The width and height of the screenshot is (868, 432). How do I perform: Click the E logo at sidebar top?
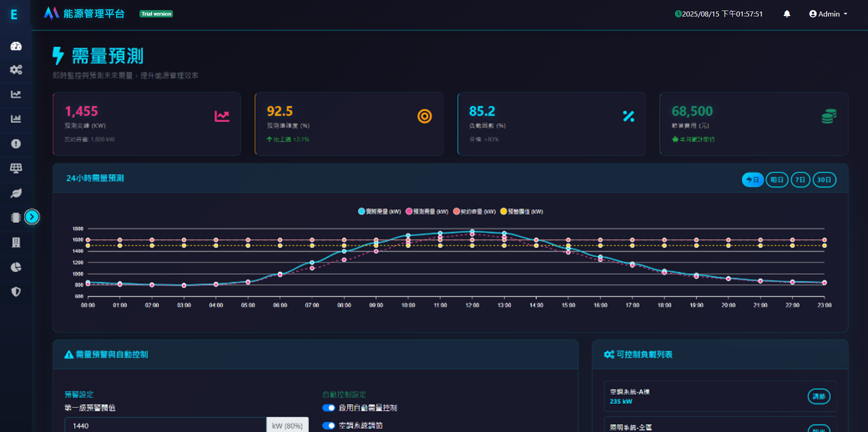[x=14, y=15]
